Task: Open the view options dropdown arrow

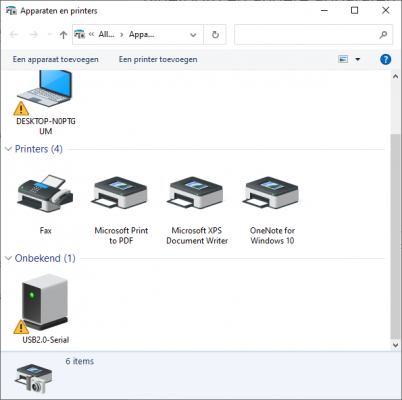Action: point(358,60)
